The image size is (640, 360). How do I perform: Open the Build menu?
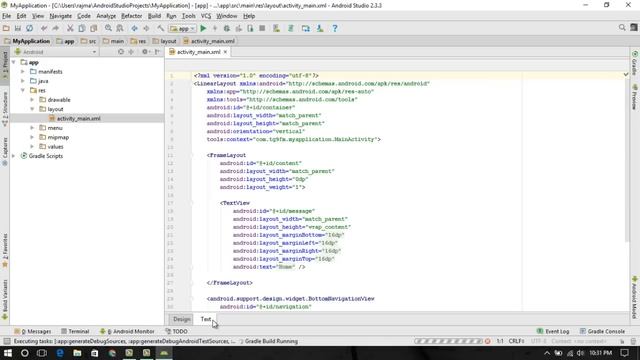(x=154, y=16)
